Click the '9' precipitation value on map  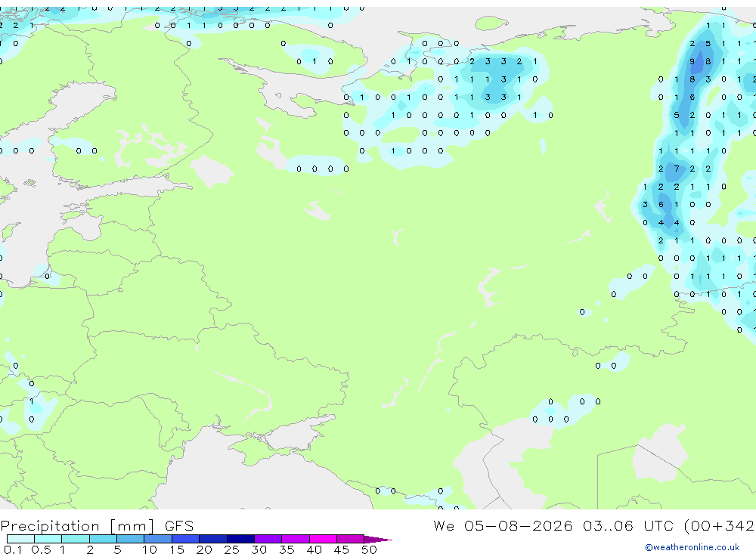tap(692, 61)
